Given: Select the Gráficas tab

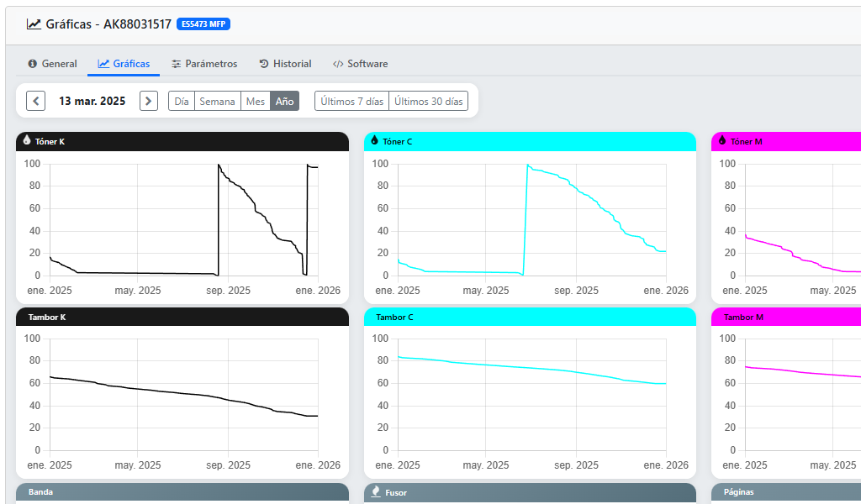Looking at the screenshot, I should coord(124,64).
